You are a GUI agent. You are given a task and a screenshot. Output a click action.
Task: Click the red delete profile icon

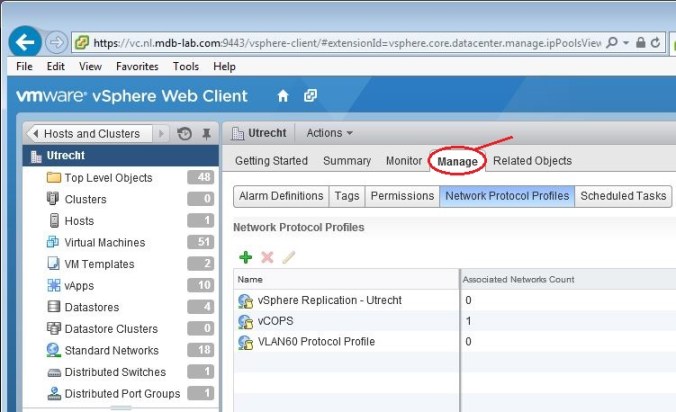point(267,257)
